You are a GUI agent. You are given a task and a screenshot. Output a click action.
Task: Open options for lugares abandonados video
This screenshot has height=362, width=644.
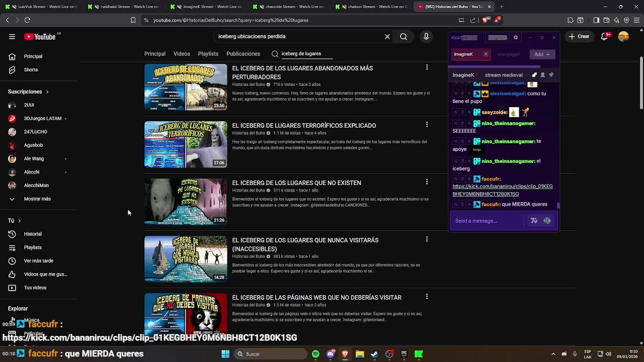pos(427,67)
